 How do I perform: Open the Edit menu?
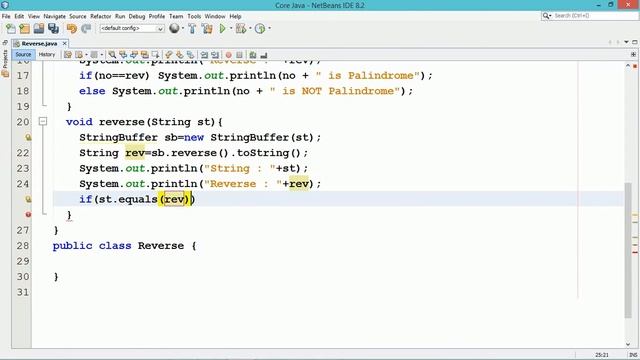point(19,16)
